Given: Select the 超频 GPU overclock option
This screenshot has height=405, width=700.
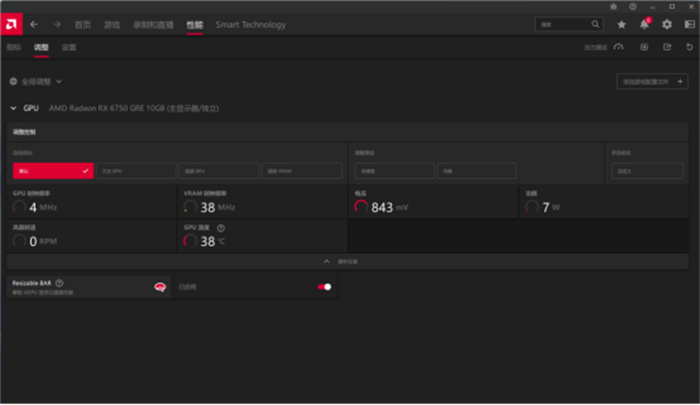Looking at the screenshot, I should (219, 171).
